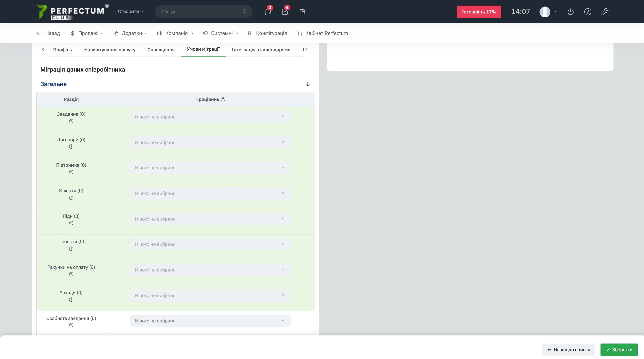644x359 pixels.
Task: Click the wrench settings icon
Action: click(x=605, y=11)
